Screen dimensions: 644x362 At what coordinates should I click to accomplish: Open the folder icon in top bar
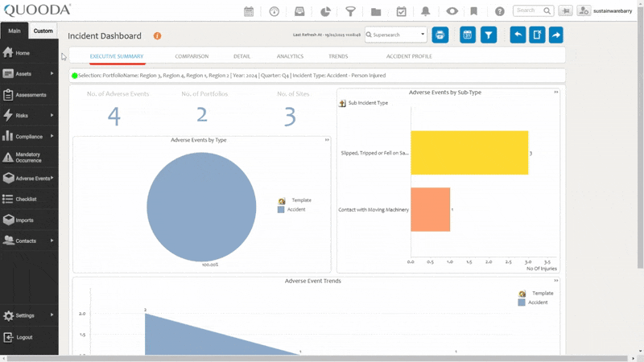coord(376,11)
